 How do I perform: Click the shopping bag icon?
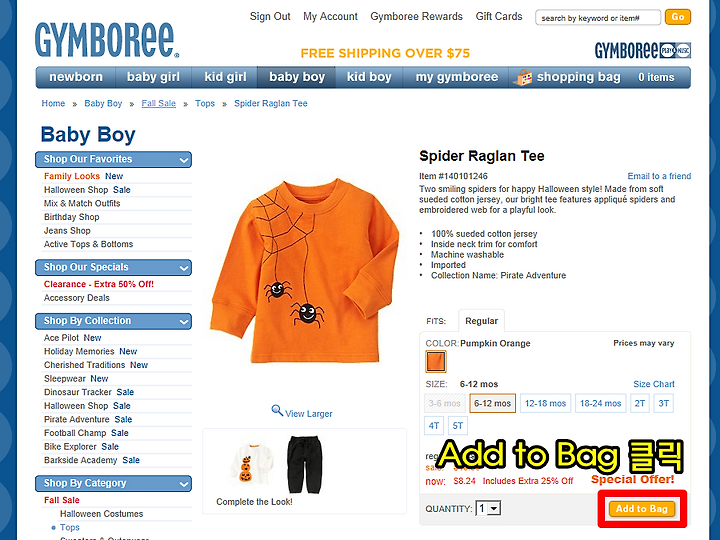click(522, 77)
